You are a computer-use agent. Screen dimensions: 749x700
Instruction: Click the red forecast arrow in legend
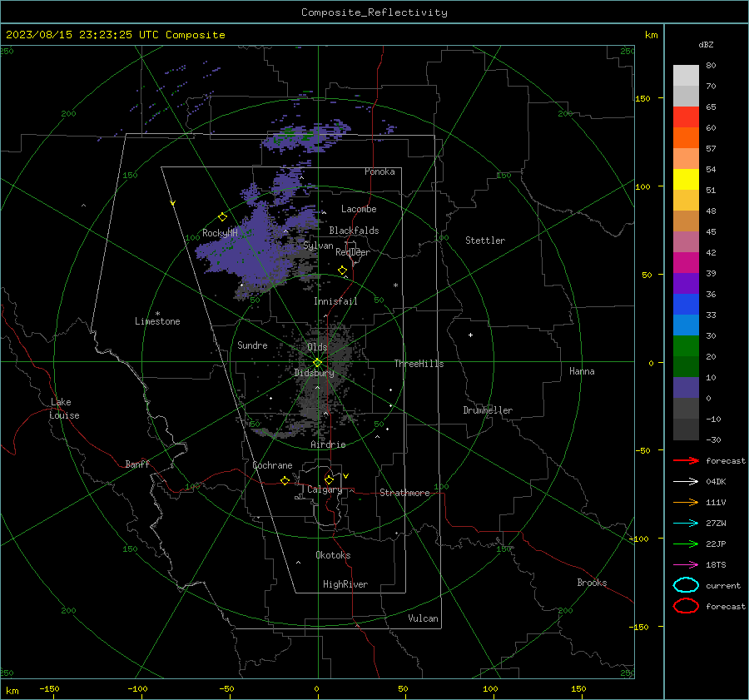(x=686, y=460)
